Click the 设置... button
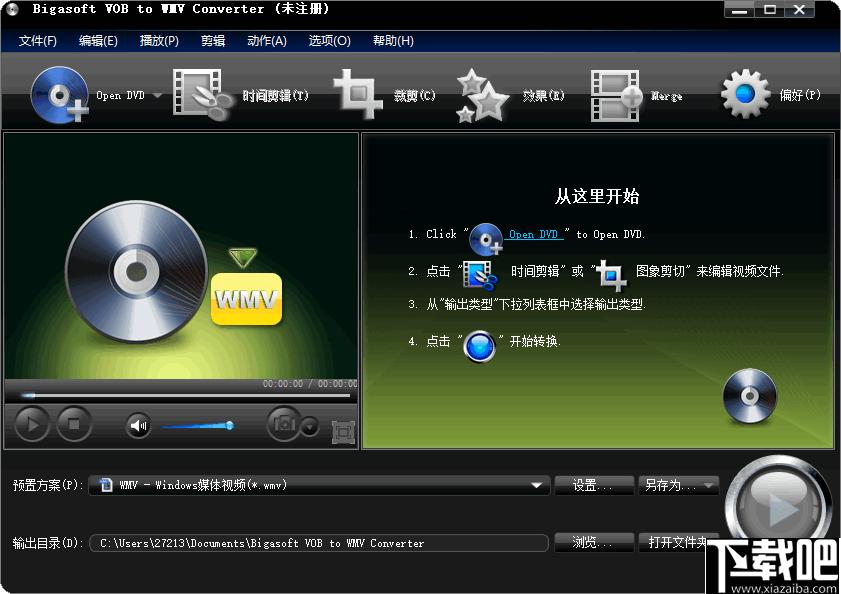This screenshot has width=841, height=594. (594, 485)
